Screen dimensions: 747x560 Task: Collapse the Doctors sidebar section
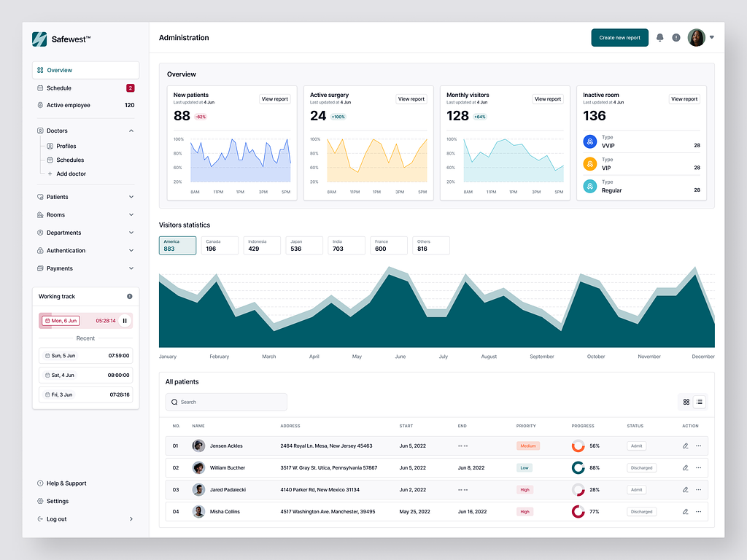click(x=131, y=131)
